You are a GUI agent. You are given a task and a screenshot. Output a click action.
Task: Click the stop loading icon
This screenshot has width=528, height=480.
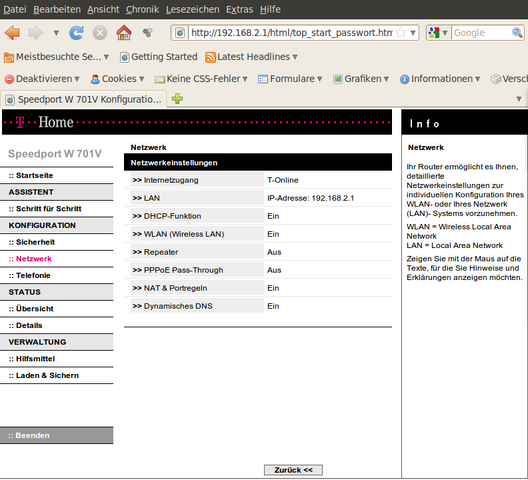[100, 33]
